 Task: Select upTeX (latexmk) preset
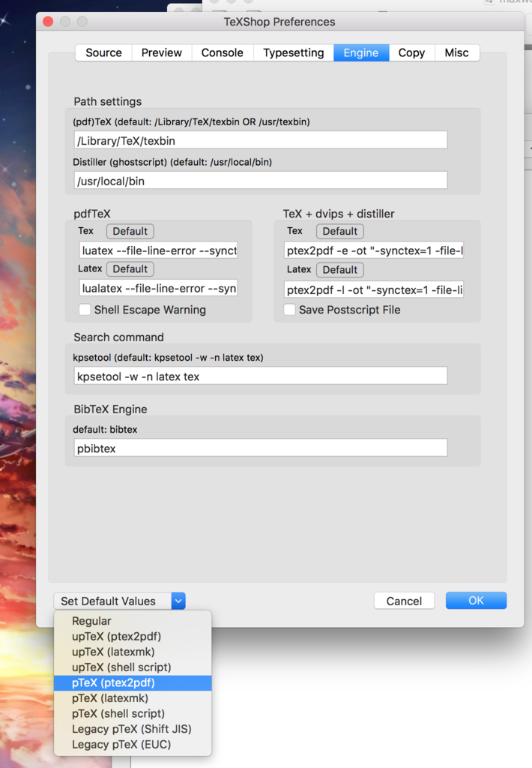(133, 652)
